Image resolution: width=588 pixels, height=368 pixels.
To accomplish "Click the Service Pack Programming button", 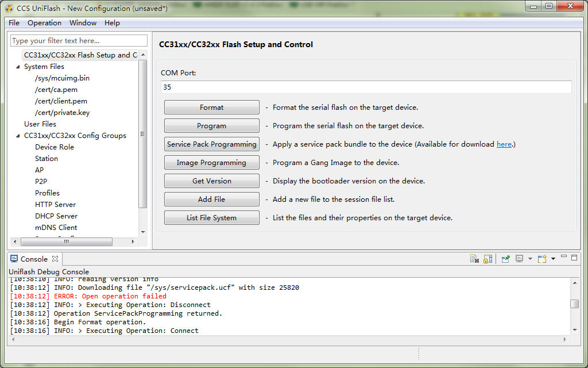I will (211, 144).
